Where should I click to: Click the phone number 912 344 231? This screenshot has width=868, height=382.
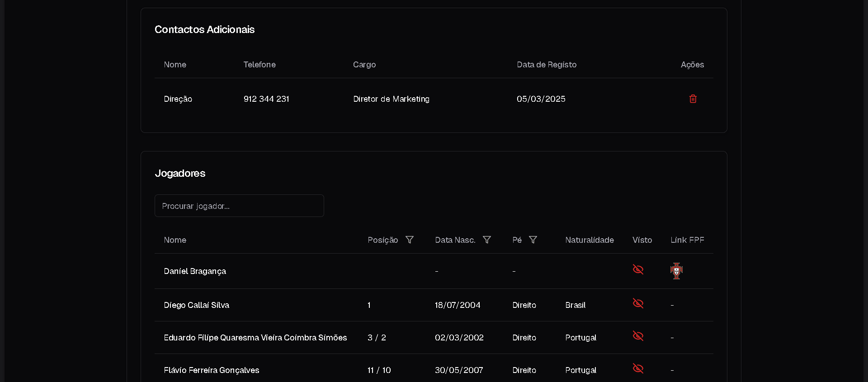(266, 99)
